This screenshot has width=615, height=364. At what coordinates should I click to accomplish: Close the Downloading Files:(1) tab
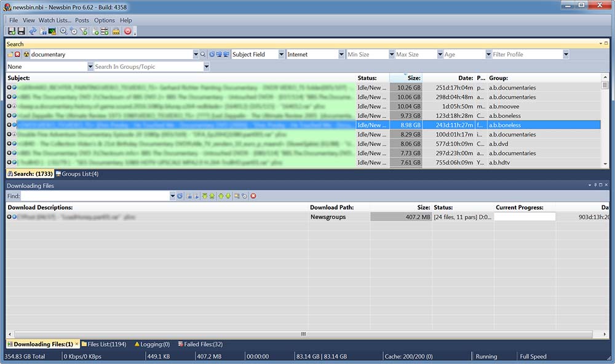click(76, 344)
